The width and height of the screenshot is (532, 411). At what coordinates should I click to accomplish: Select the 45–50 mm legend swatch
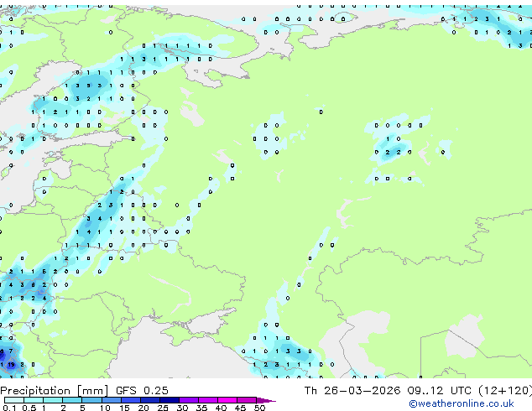pyautogui.click(x=247, y=400)
